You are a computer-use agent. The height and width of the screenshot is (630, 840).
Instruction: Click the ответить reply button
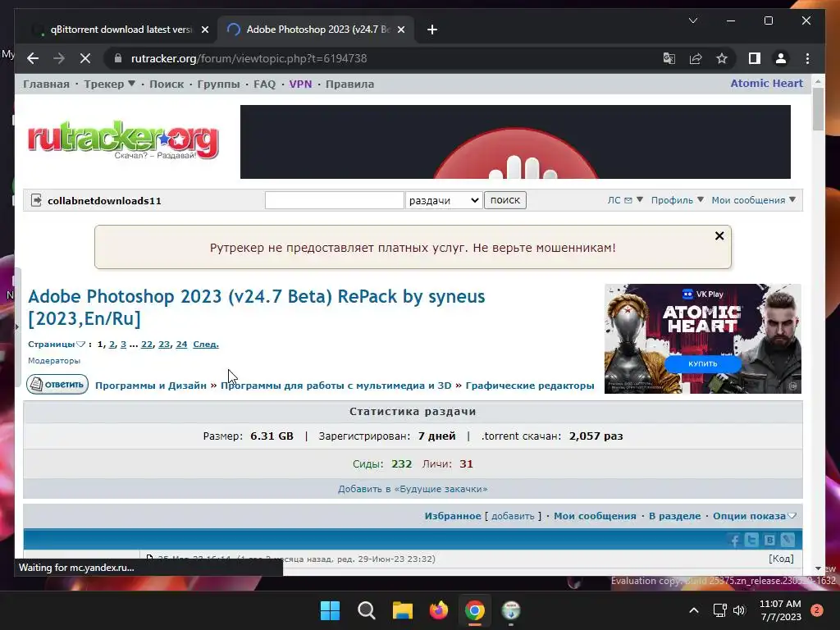[x=57, y=384]
